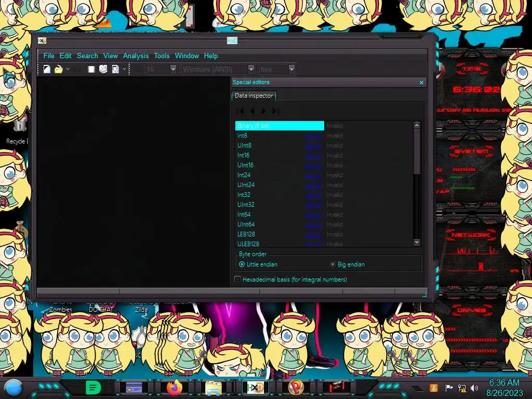The width and height of the screenshot is (532, 399).
Task: Open the purple card app taskbar icon
Action: [134, 388]
